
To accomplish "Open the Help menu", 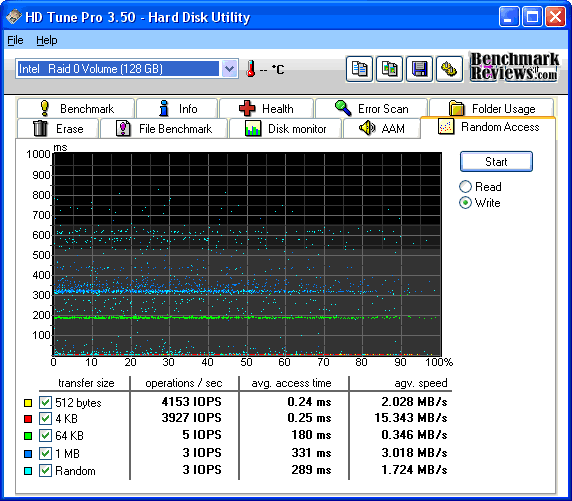I will tap(47, 40).
